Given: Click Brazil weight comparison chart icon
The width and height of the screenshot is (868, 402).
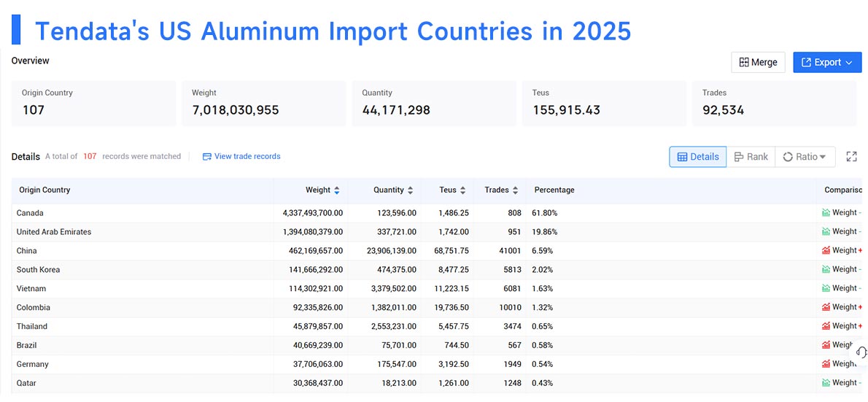Looking at the screenshot, I should (x=826, y=344).
